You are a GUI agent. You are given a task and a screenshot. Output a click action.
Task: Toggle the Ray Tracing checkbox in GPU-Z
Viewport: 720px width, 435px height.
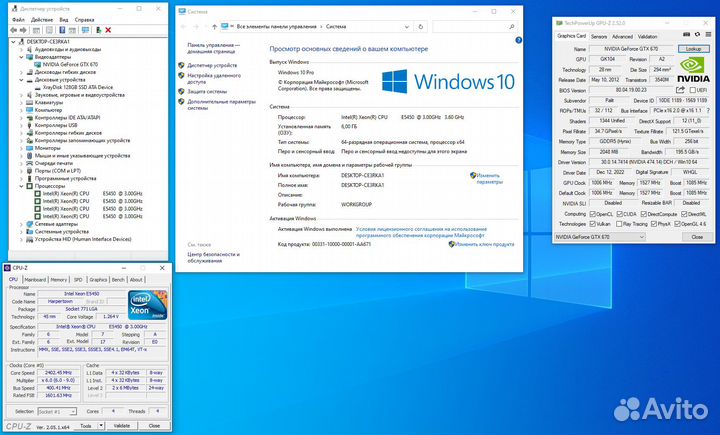point(619,224)
